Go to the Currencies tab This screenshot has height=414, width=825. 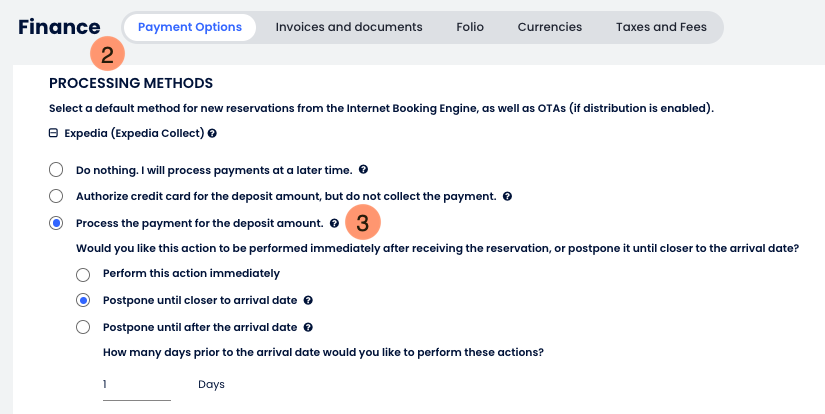pos(549,27)
